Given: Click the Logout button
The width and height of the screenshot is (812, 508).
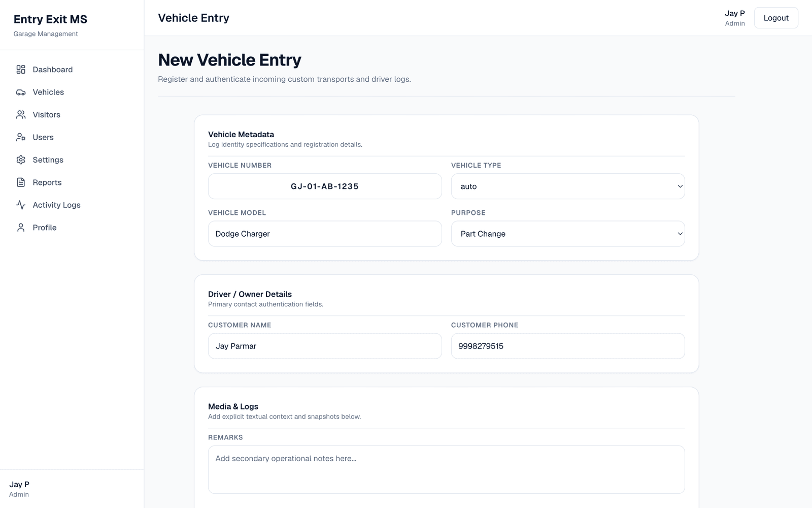Looking at the screenshot, I should 776,18.
